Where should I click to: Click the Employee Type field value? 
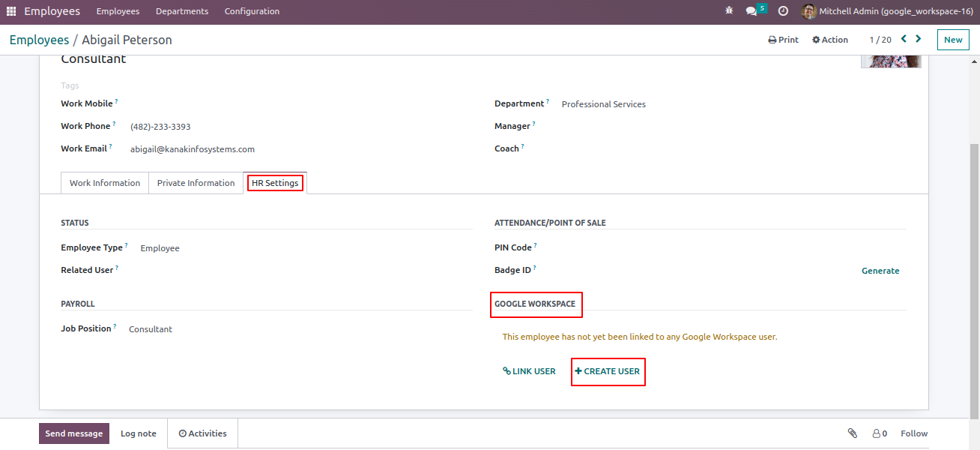click(x=160, y=248)
